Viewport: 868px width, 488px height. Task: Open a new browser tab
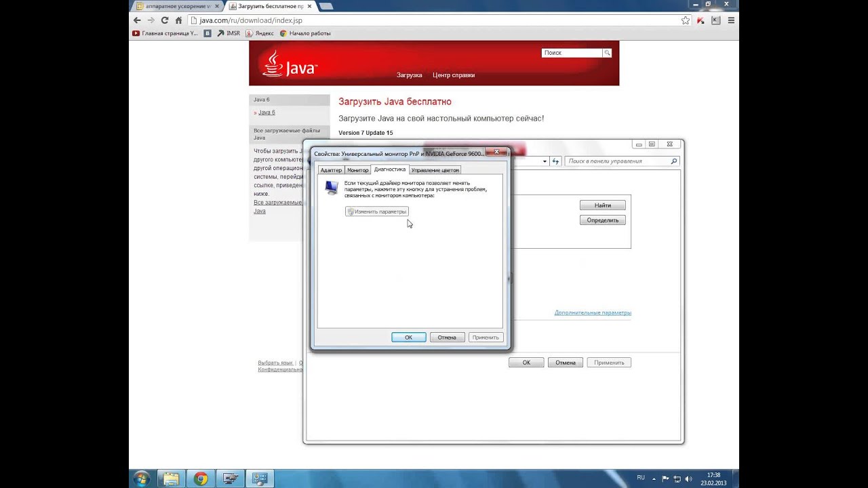point(325,6)
